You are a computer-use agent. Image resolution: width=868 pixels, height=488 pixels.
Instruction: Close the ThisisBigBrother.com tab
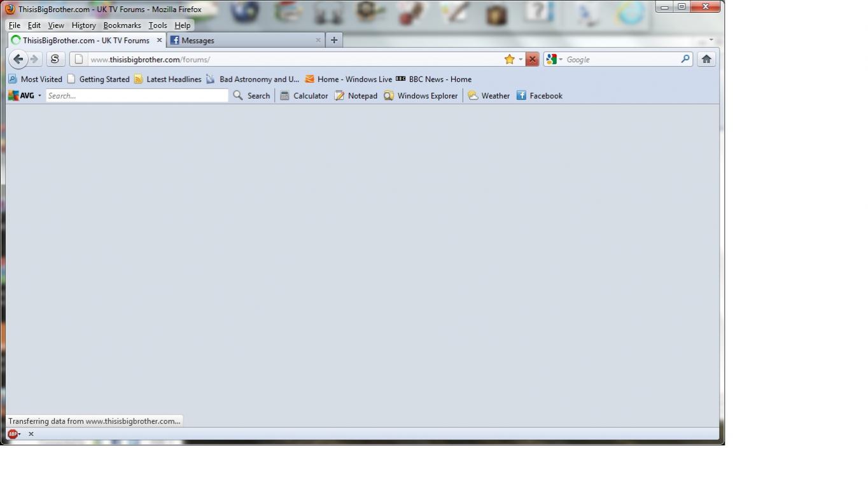coord(159,40)
